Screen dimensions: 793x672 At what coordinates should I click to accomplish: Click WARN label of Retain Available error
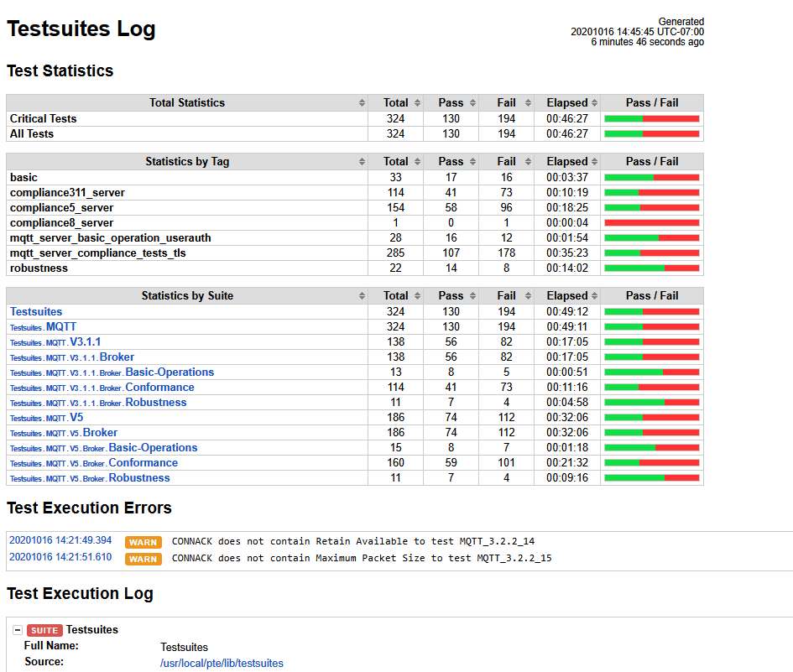[143, 542]
